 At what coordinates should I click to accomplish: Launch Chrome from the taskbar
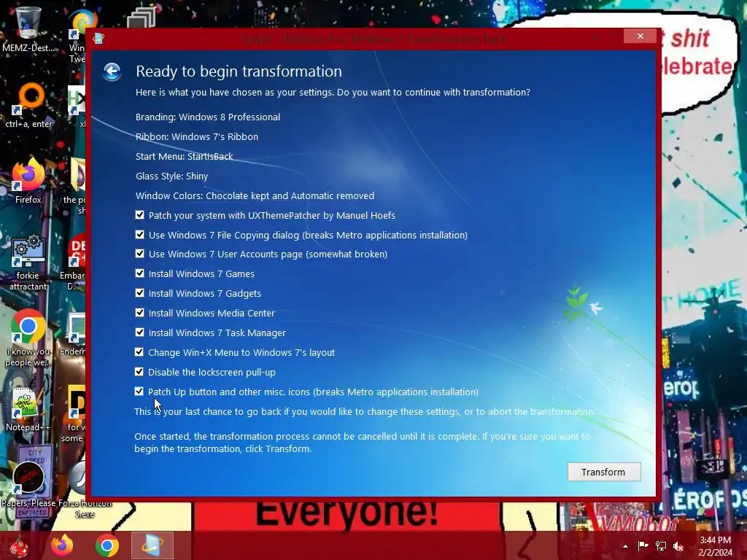pyautogui.click(x=107, y=545)
